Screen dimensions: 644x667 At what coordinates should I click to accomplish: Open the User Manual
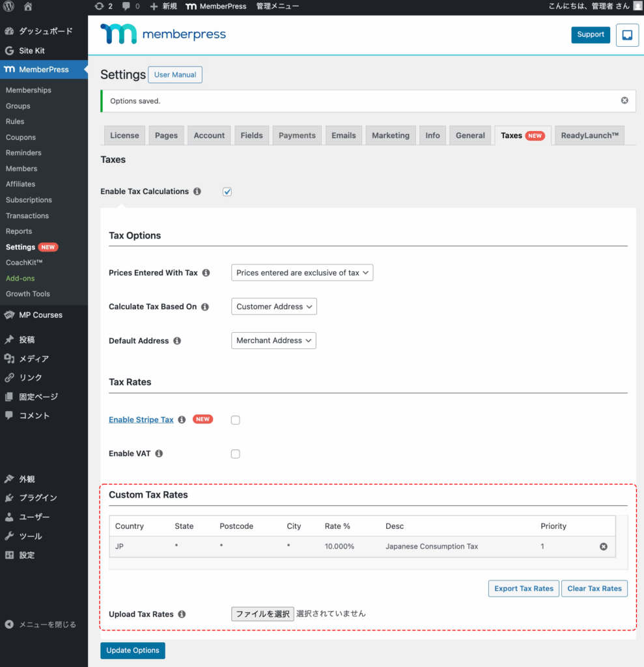(x=175, y=74)
